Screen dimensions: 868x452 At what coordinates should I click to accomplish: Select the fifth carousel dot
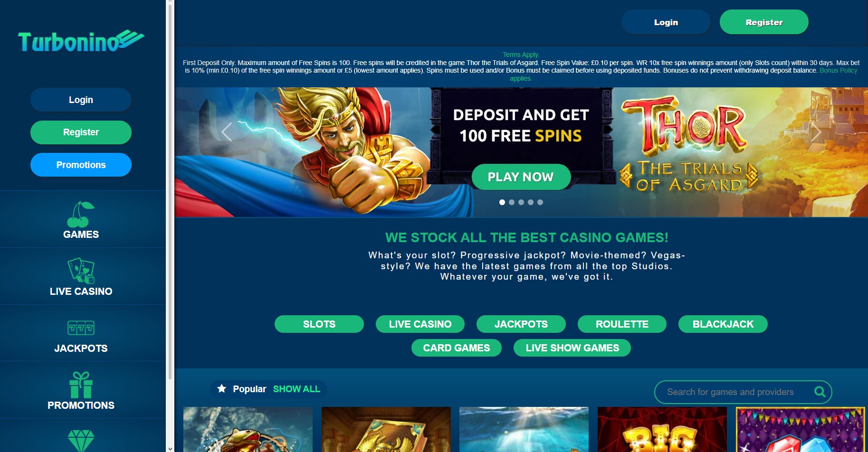click(540, 202)
